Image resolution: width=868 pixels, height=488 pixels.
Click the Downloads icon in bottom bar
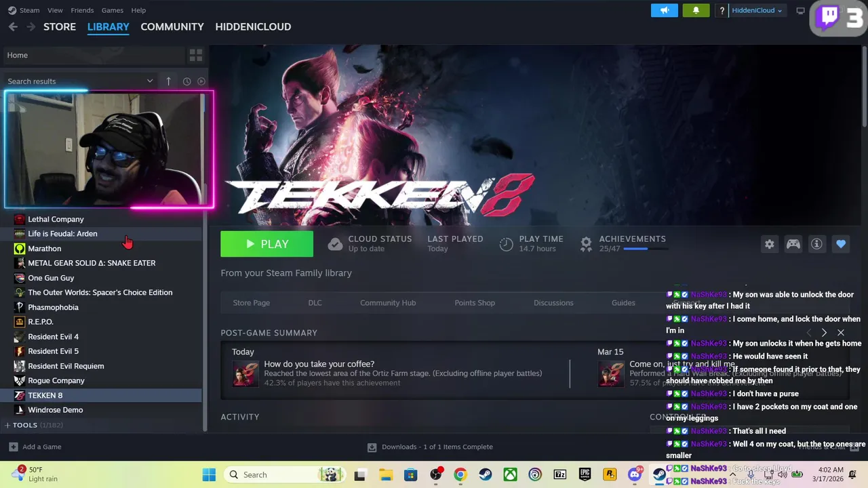[x=372, y=447]
